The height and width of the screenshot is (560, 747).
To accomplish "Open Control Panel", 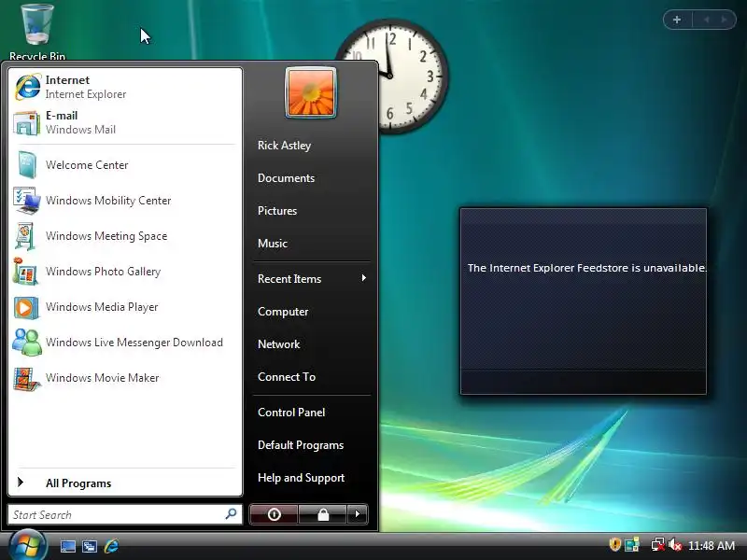I will tap(291, 413).
